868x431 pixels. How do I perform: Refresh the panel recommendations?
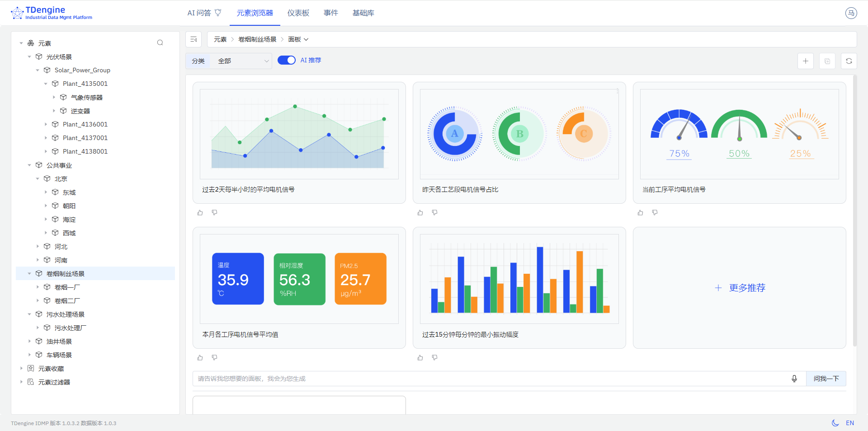coord(849,61)
